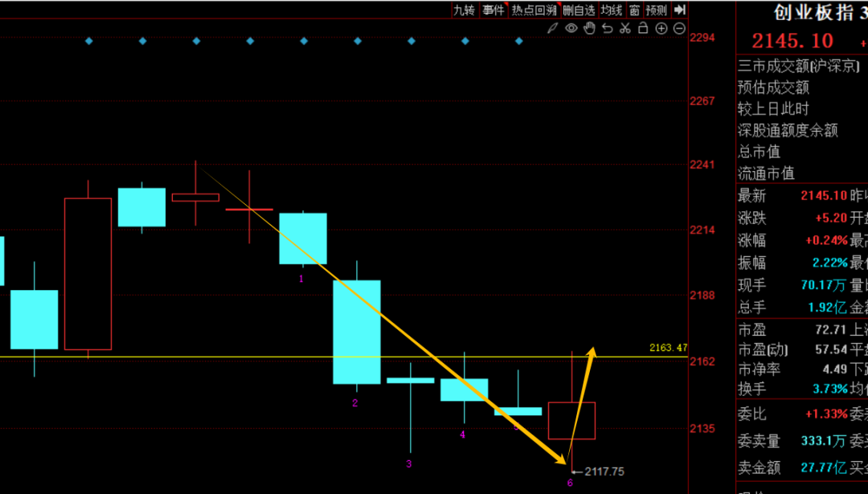The image size is (868, 494).
Task: Click the 均线 moving average button
Action: tap(612, 10)
